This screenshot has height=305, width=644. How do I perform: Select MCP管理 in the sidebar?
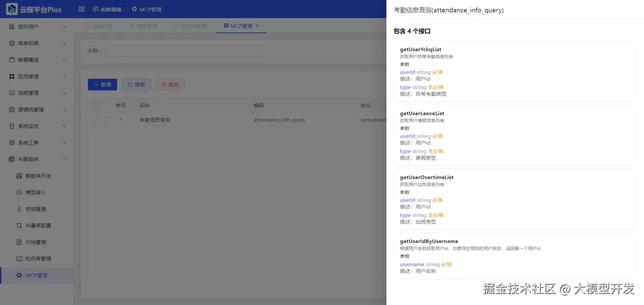37,275
